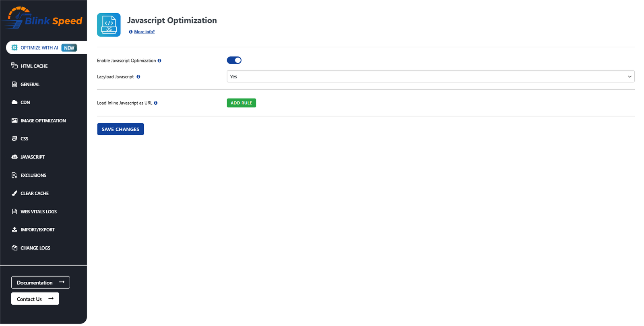
Task: Click the HTML Cache sidebar icon
Action: point(14,66)
